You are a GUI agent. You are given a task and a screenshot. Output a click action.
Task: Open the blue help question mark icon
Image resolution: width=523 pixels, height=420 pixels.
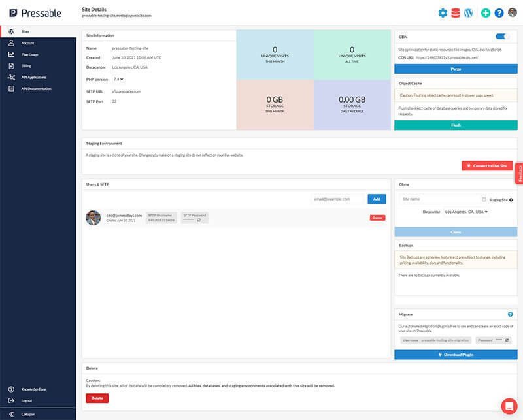click(499, 13)
